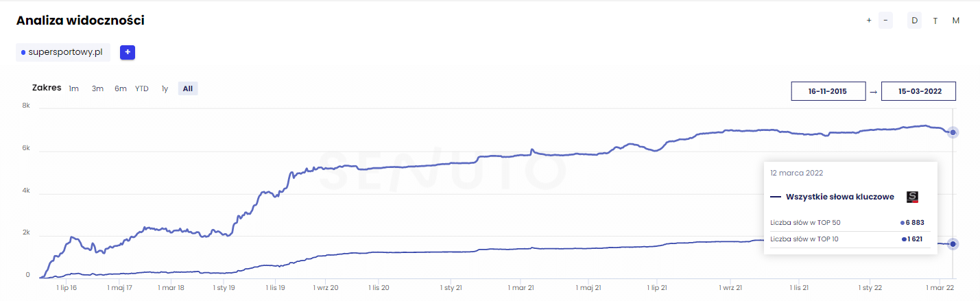
Task: Switch to monthly view M
Action: point(956,21)
